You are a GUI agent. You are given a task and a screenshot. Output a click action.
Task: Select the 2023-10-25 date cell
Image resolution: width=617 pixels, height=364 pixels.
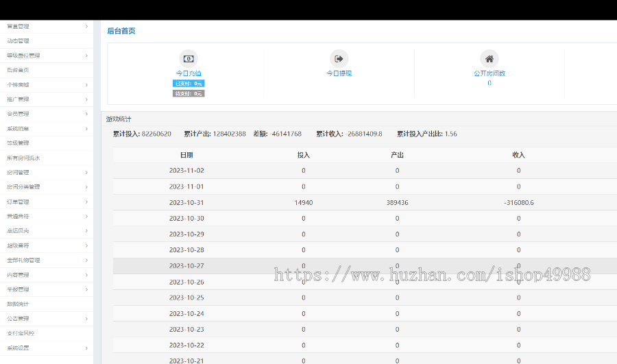coord(186,298)
